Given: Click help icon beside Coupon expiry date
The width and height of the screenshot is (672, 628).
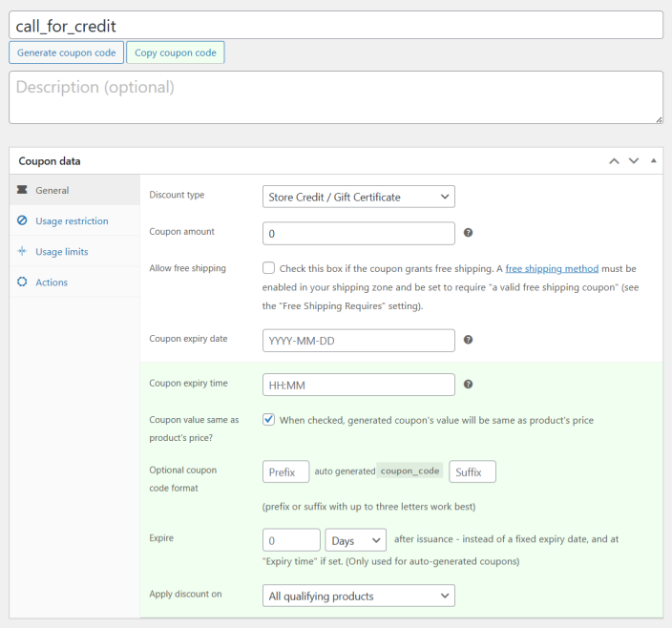Looking at the screenshot, I should [468, 340].
